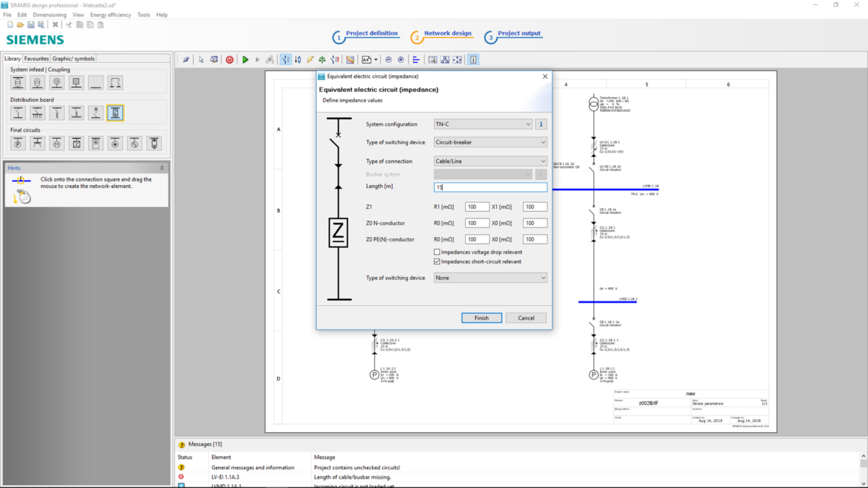
Task: Open lower switching device dropdown showing None
Action: pyautogui.click(x=490, y=278)
